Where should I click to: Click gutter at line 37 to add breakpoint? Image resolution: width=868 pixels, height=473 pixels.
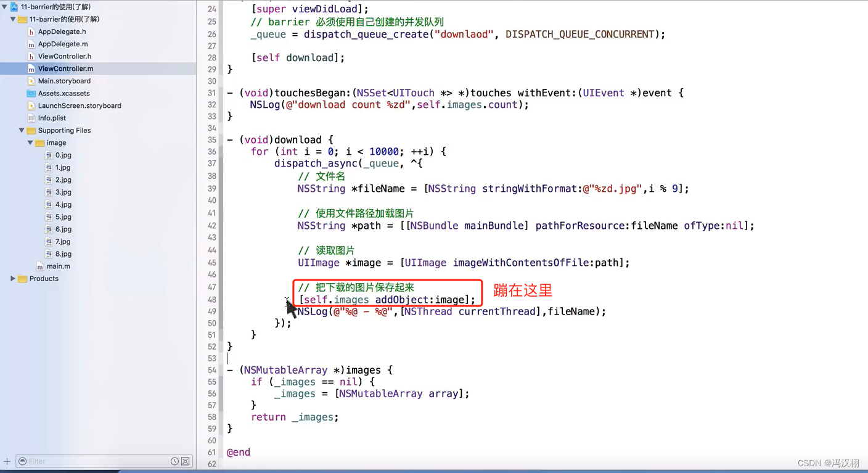point(211,163)
